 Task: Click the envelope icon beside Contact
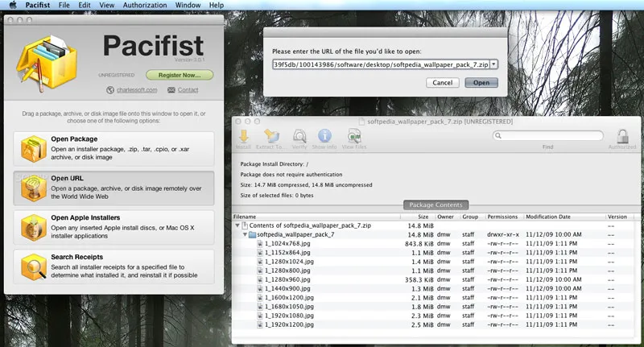[171, 90]
